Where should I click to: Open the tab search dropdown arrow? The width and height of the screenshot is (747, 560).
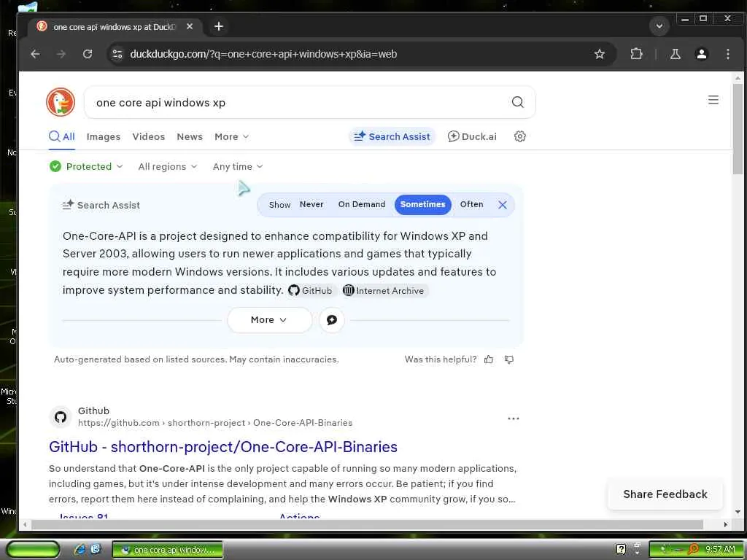coord(659,26)
